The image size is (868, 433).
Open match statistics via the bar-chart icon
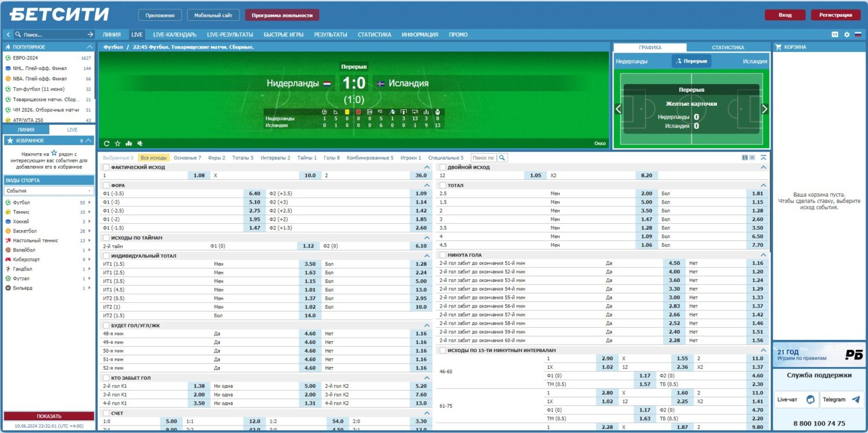click(x=128, y=143)
